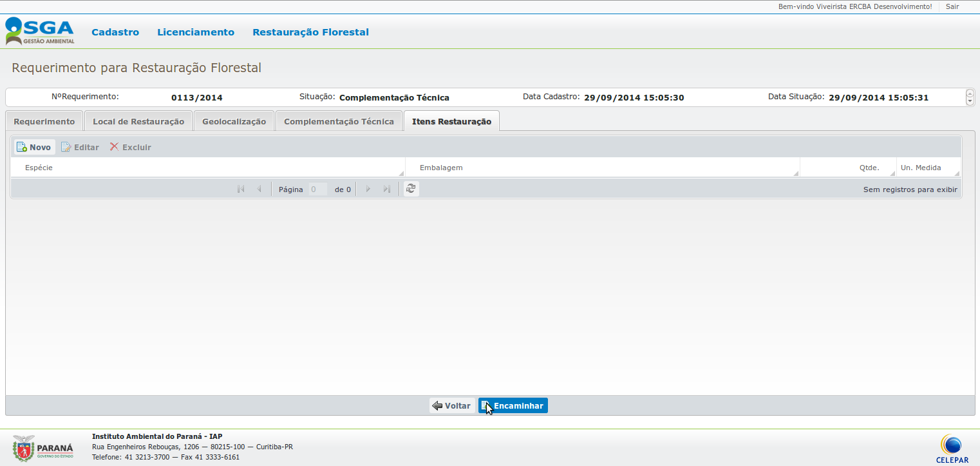Open the Cadastro menu

(115, 32)
